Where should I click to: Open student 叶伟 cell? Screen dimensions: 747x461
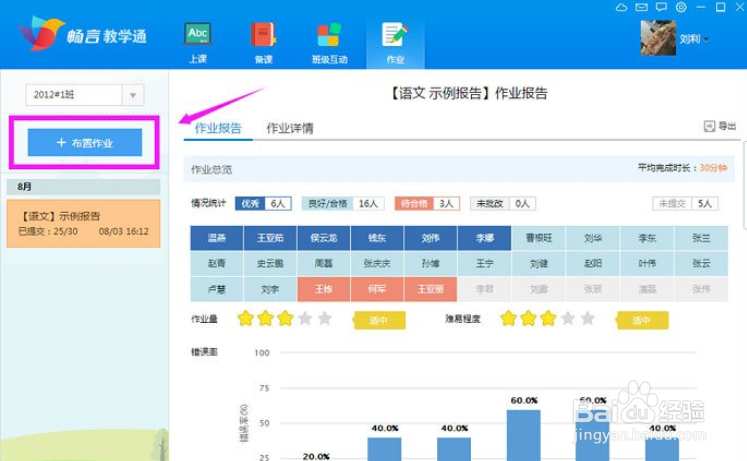647,263
